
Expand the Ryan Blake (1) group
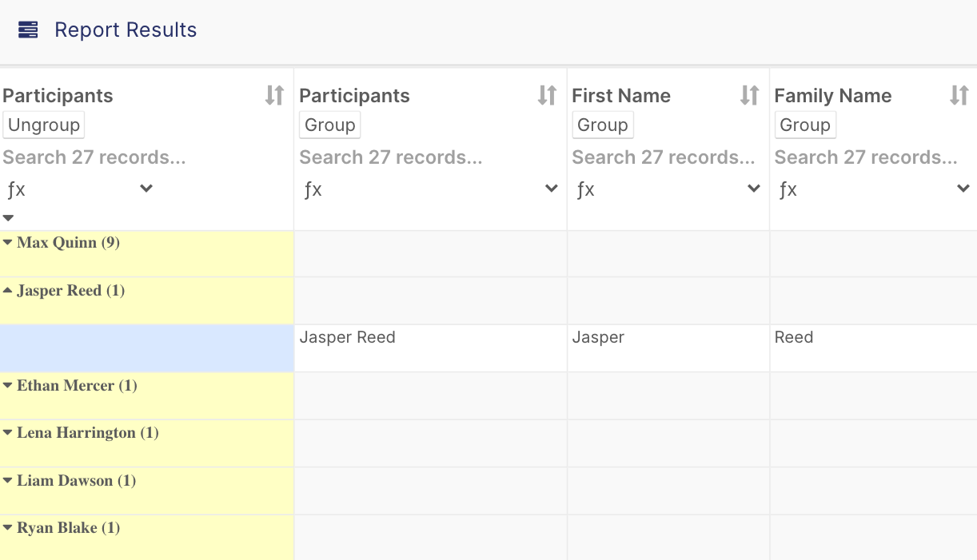pyautogui.click(x=8, y=528)
